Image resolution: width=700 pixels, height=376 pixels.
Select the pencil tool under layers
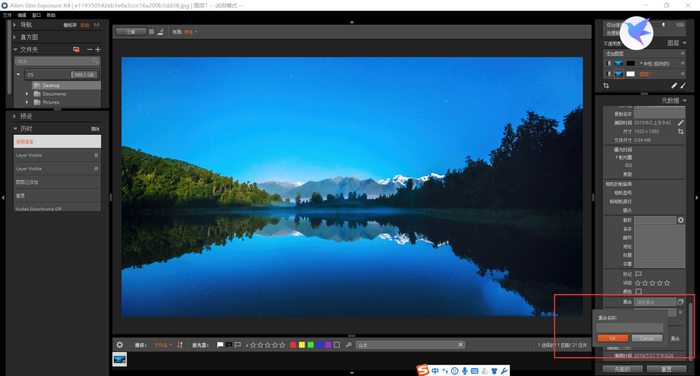[674, 85]
